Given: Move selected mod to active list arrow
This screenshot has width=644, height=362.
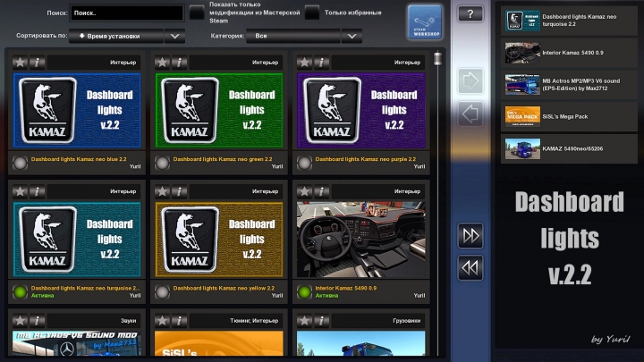Looking at the screenshot, I should pos(470,81).
